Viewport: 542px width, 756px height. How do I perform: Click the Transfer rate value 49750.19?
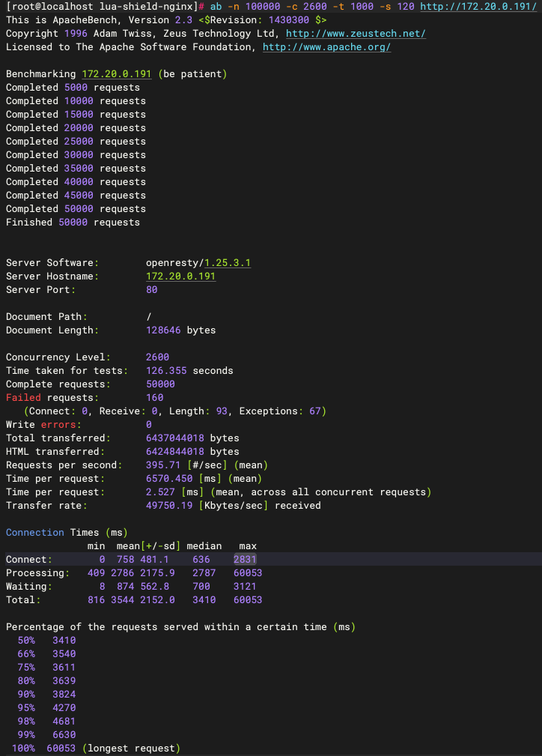coord(169,506)
